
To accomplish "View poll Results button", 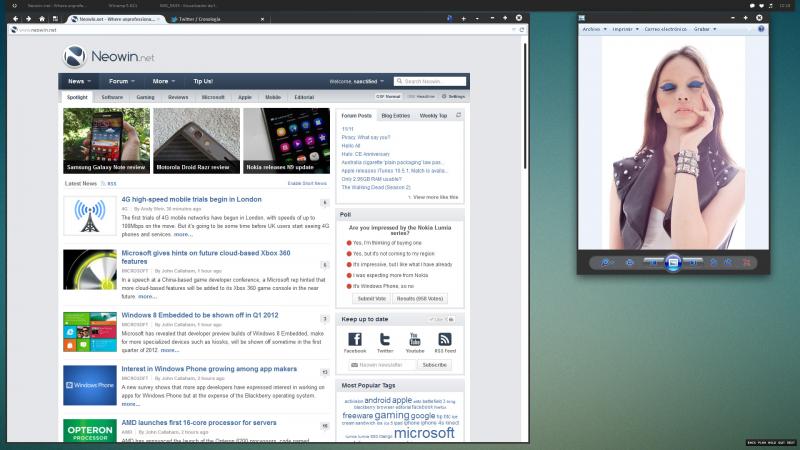I will click(419, 298).
